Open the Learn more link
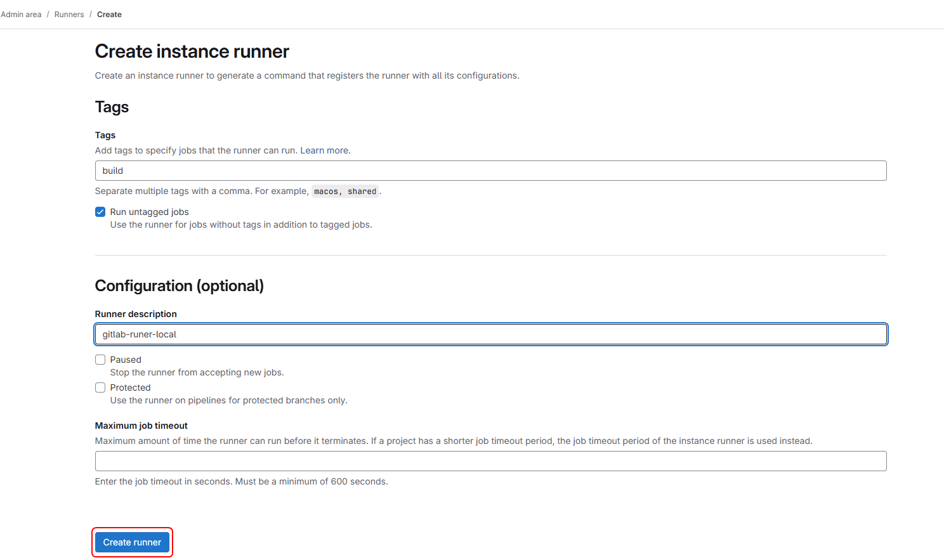 pyautogui.click(x=324, y=150)
